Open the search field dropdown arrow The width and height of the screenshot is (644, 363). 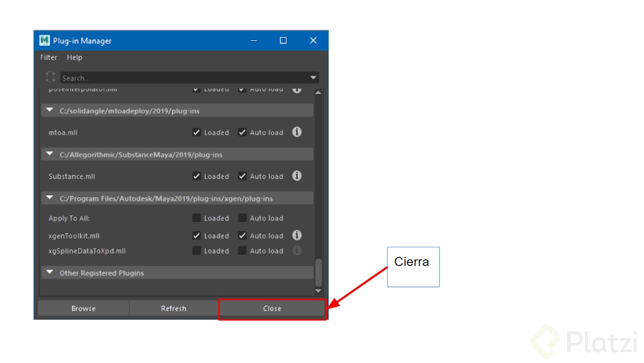(x=313, y=77)
